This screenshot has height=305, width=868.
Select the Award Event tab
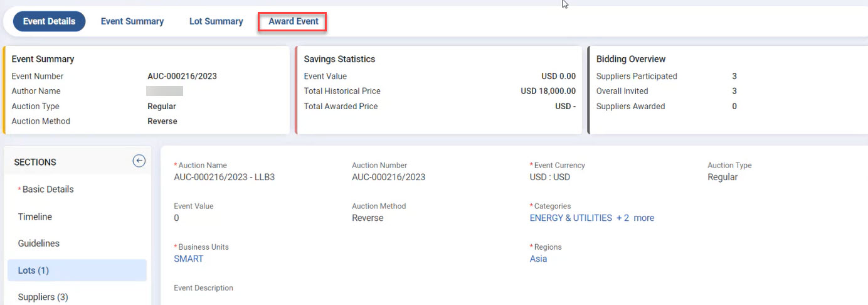pos(294,21)
